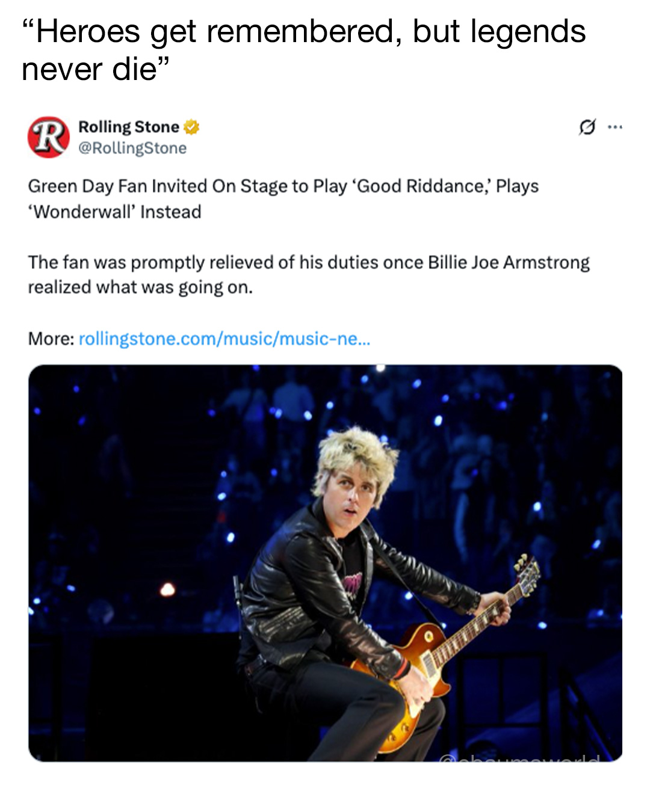Click the 'More:' label before the link
Viewport: 650px width, 812px height.
pyautogui.click(x=51, y=339)
